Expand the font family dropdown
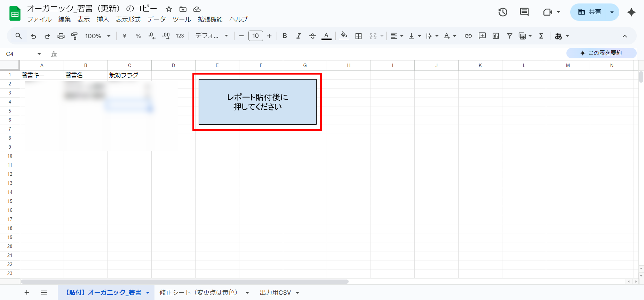Viewport: 644px width, 300px height. pos(211,36)
